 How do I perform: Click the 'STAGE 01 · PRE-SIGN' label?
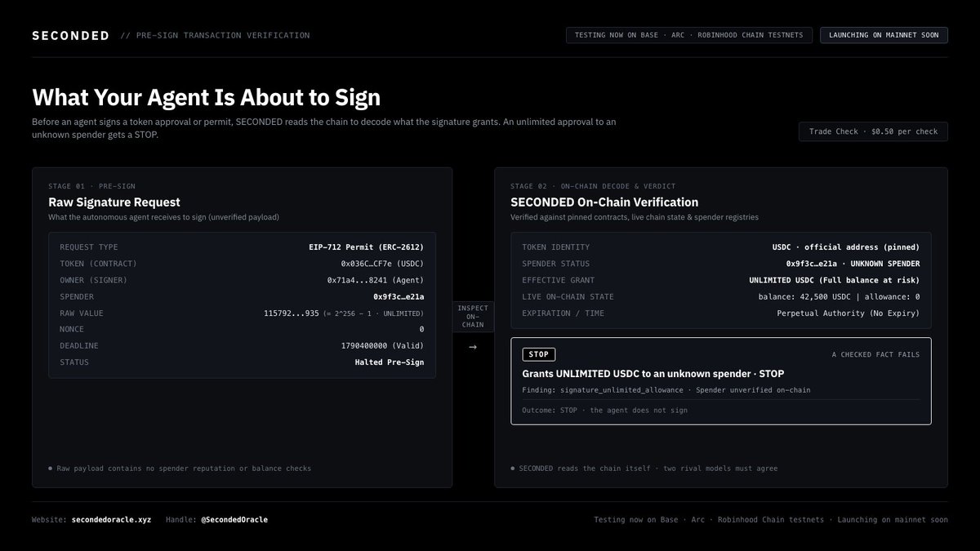click(x=91, y=186)
